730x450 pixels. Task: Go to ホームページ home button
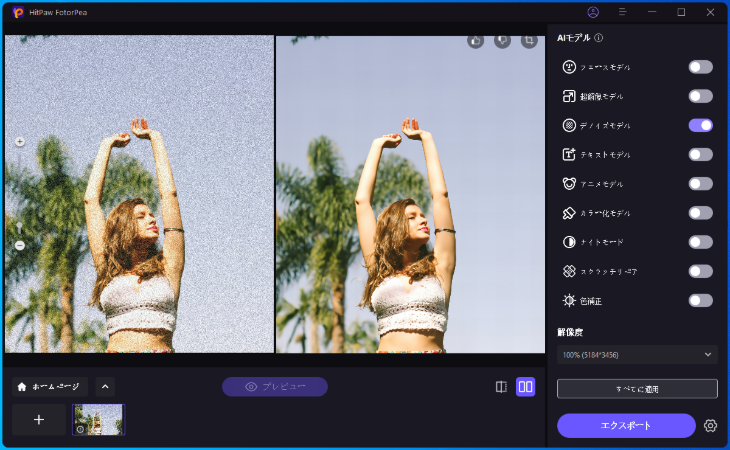point(50,387)
